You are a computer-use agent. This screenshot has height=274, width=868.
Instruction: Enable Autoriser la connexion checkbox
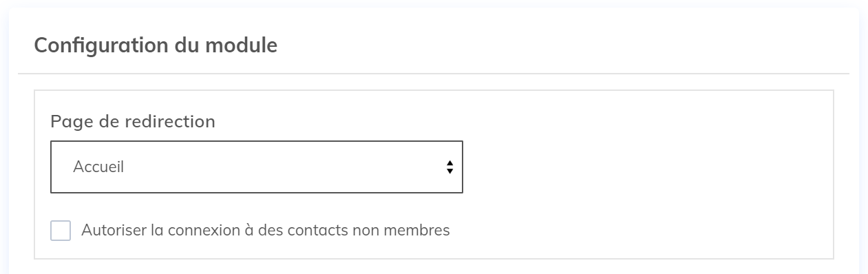point(61,231)
